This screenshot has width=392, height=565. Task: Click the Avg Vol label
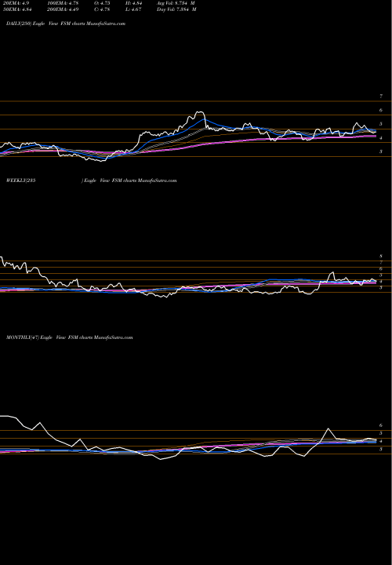[176, 3]
